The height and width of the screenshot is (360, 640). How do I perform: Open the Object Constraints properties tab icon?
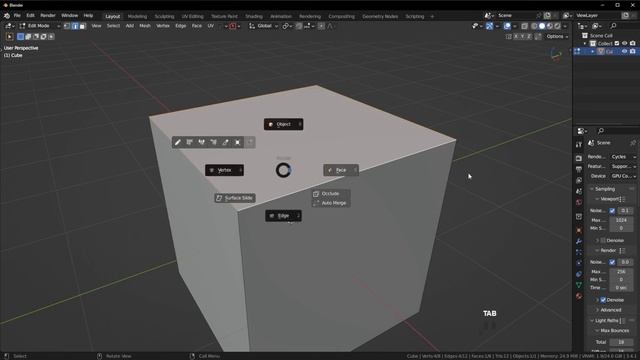pyautogui.click(x=579, y=274)
